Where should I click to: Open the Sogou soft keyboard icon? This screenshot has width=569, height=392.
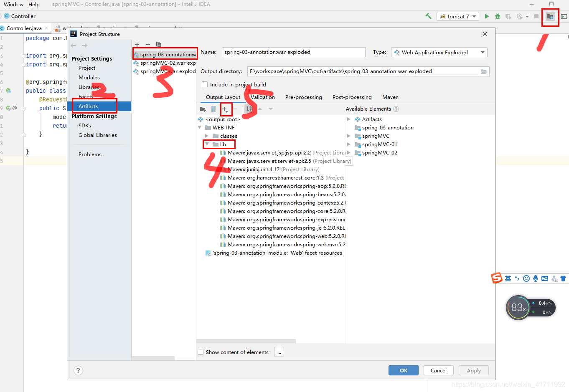coord(545,278)
